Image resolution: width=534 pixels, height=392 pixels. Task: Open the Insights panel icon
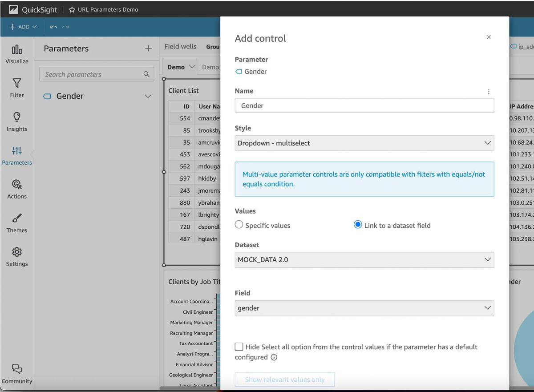pos(16,117)
